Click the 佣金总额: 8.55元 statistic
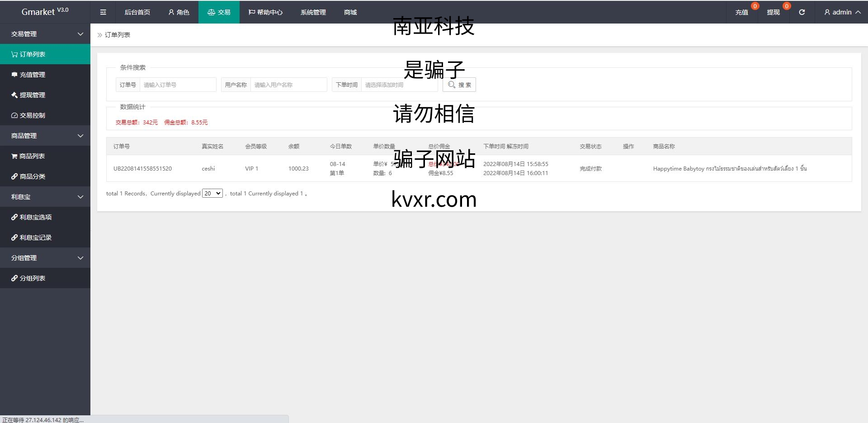The image size is (868, 423). [x=186, y=122]
